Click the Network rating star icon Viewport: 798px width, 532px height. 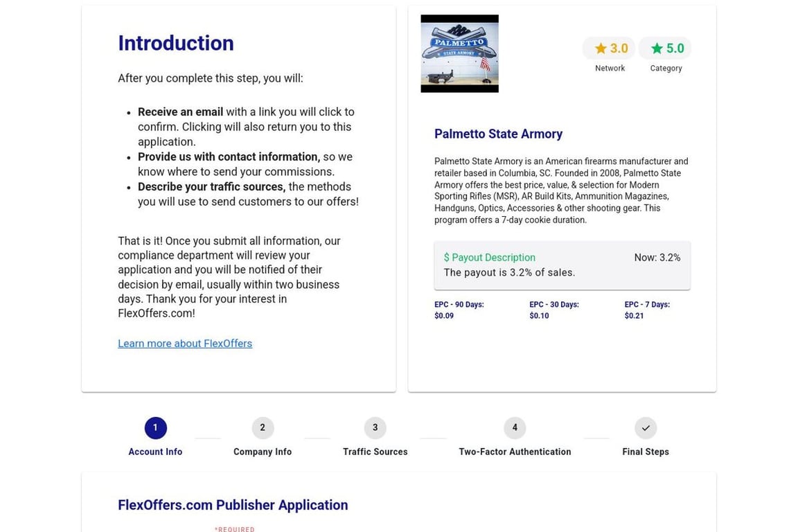pos(601,48)
